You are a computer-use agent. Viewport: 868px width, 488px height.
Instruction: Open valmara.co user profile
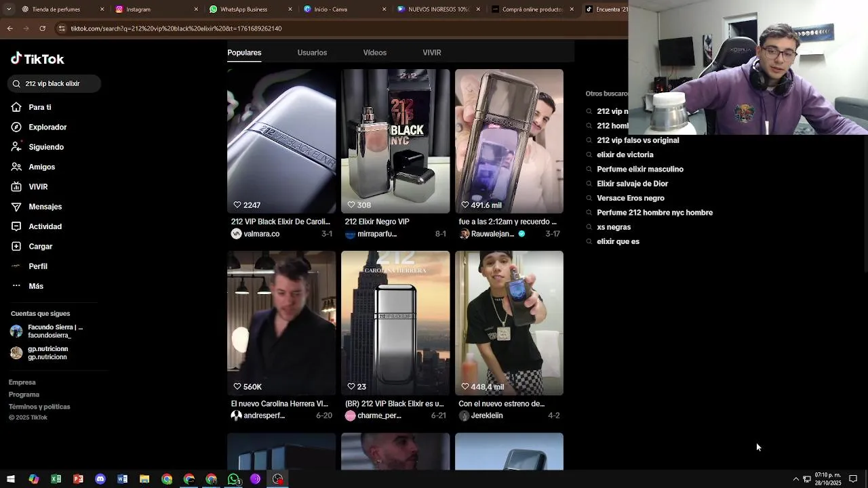point(256,234)
